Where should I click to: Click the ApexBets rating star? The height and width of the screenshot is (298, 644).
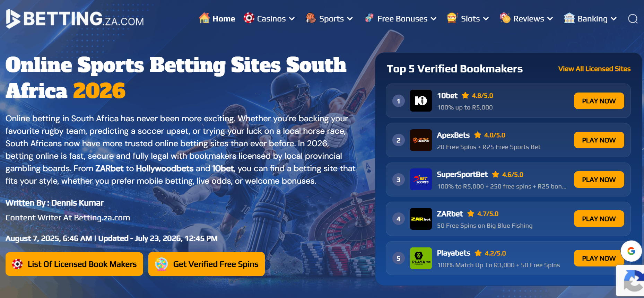point(478,135)
